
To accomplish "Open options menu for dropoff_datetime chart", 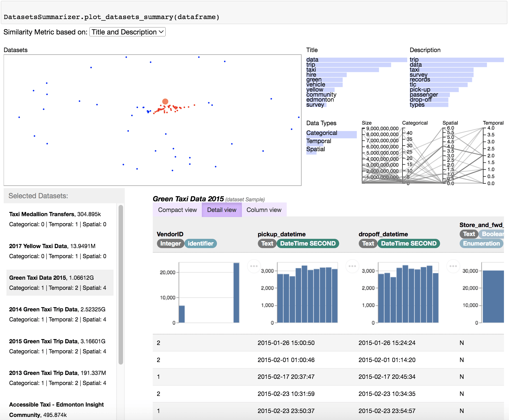I will 453,266.
